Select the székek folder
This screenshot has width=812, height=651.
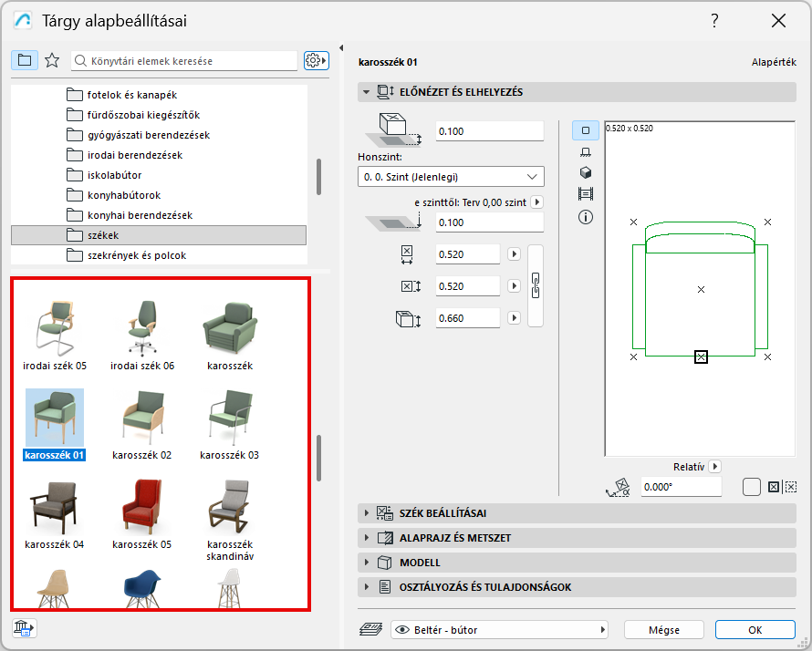click(159, 235)
